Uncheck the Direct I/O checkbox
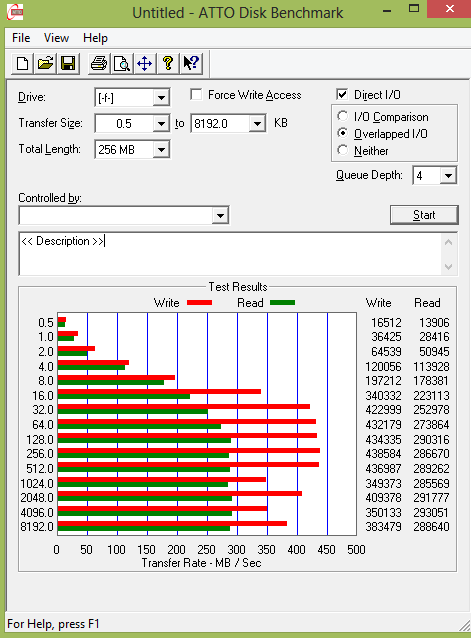 pos(342,95)
